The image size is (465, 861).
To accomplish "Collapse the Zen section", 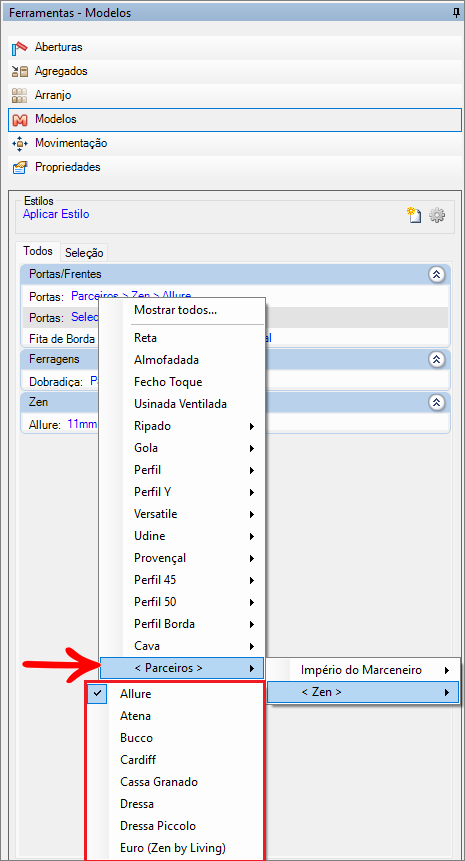I will pos(436,402).
